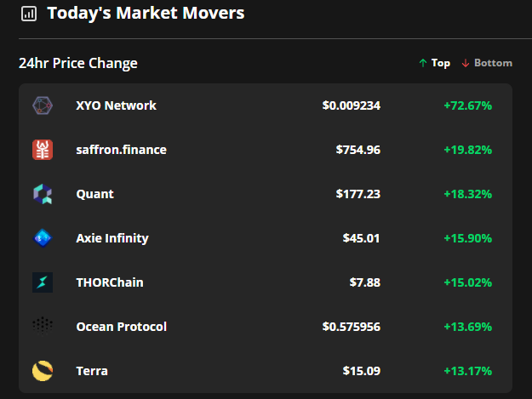Viewport: 532px width, 399px height.
Task: Click the Axie Infinity blue icon
Action: [x=43, y=238]
